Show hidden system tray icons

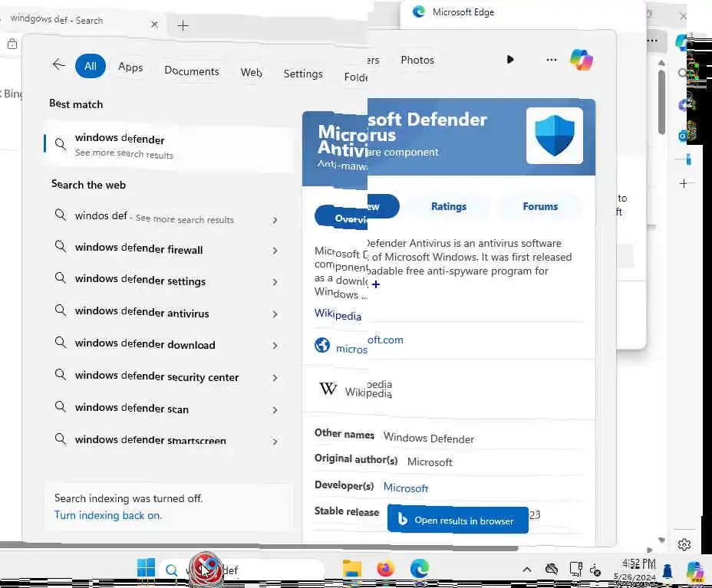(x=527, y=570)
